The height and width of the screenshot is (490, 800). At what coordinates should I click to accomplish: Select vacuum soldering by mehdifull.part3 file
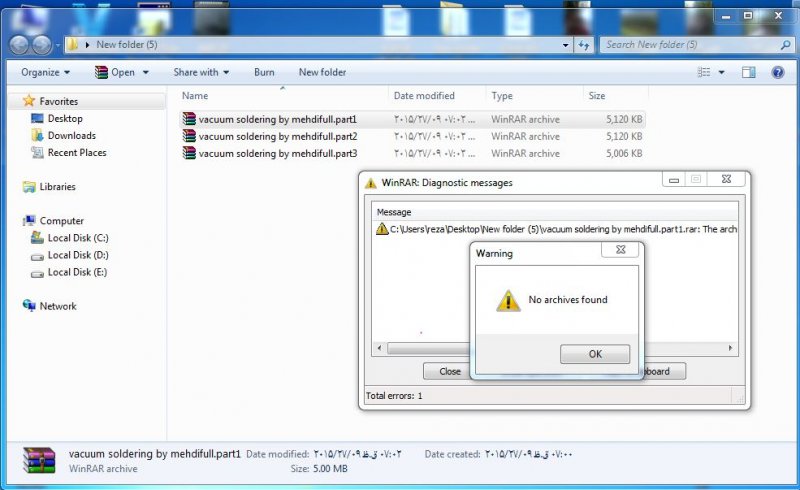(278, 153)
